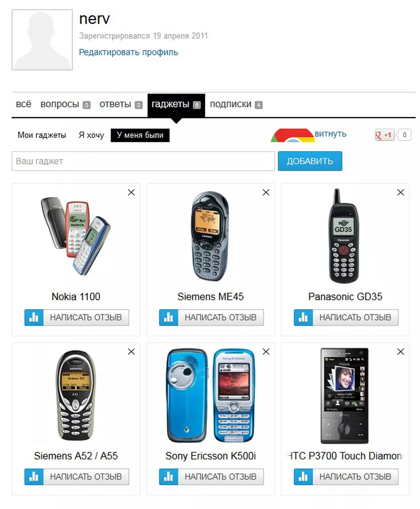The width and height of the screenshot is (420, 509).
Task: Switch to the Я хочу filter
Action: (x=91, y=135)
